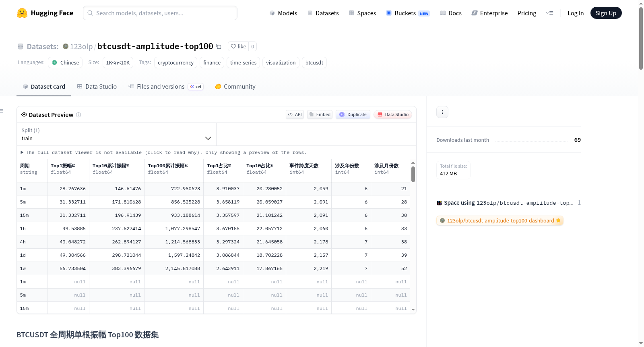Select the btcusdt tag
Screen dimensions: 644x347
tap(314, 62)
